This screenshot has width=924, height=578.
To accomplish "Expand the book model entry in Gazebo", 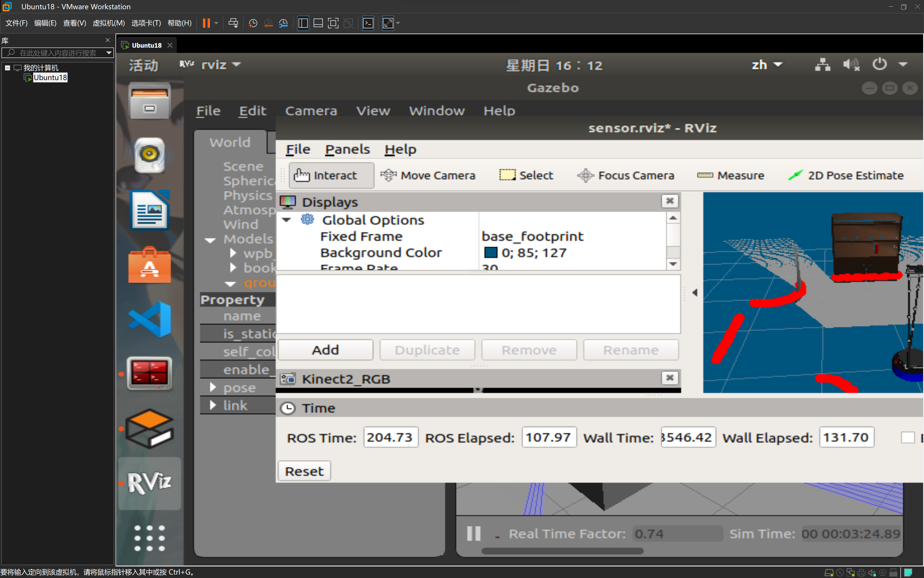I will 233,268.
